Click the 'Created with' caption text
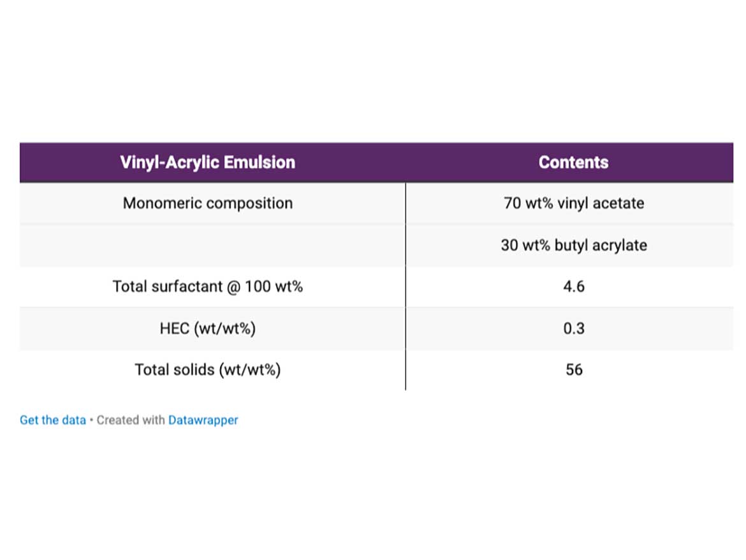The image size is (746, 560). [131, 420]
